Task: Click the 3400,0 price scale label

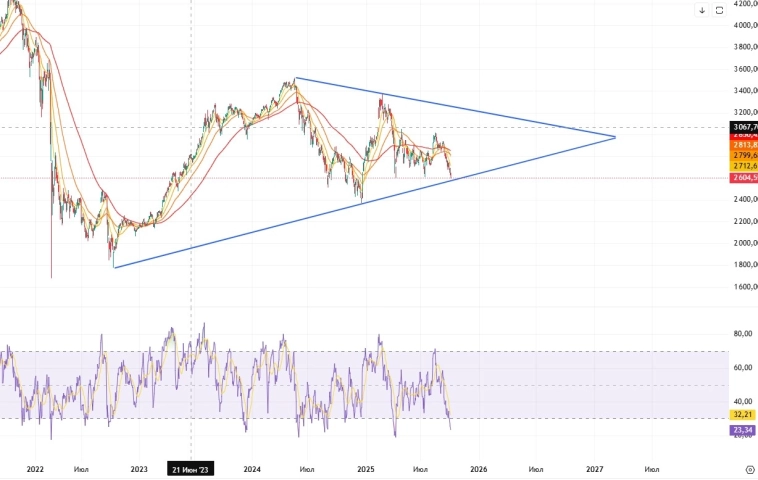Action: tap(745, 91)
